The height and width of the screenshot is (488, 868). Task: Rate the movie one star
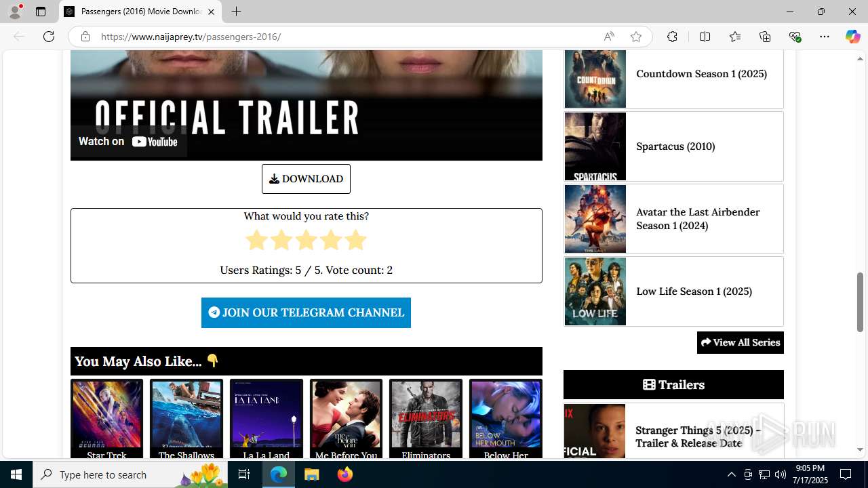tap(256, 240)
